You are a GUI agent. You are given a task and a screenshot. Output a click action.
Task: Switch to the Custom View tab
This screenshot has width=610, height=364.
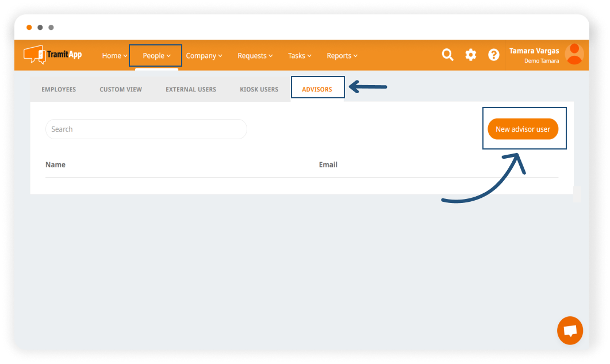(121, 90)
